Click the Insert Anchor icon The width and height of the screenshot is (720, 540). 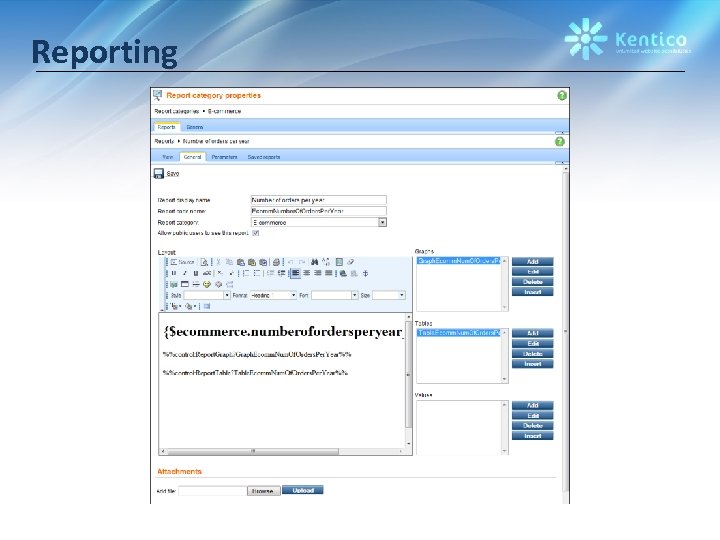coord(366,274)
